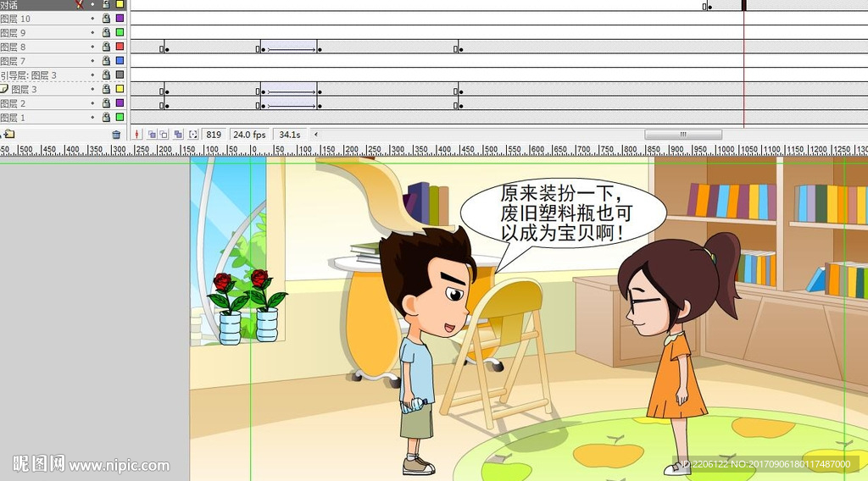
Task: Click the motion guide icon beside 图层 3
Action: point(4,89)
